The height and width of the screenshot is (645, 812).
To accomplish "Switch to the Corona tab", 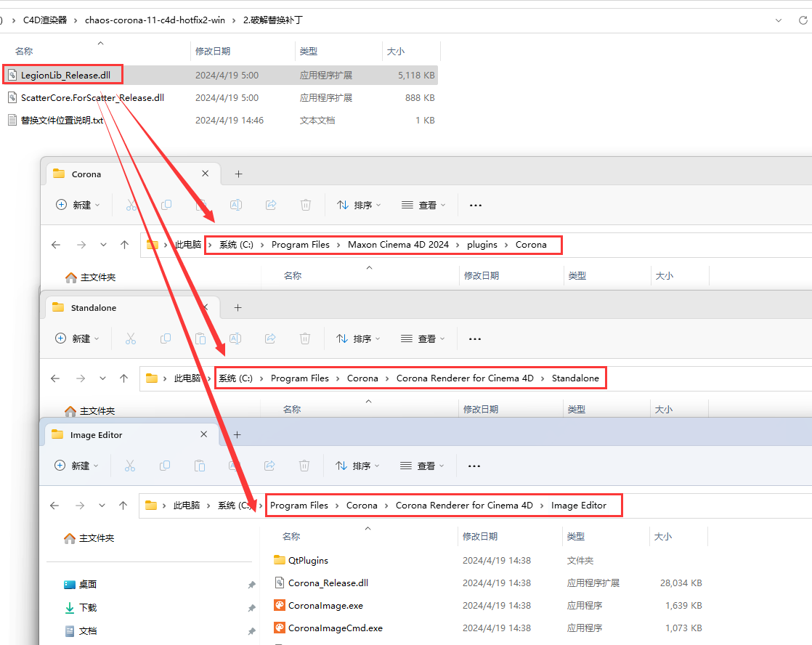I will click(87, 174).
